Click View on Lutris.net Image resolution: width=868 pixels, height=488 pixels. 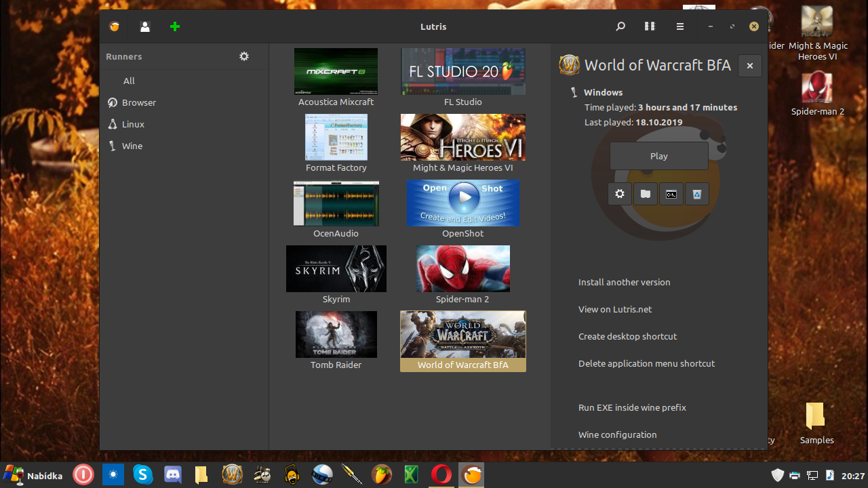pos(615,309)
